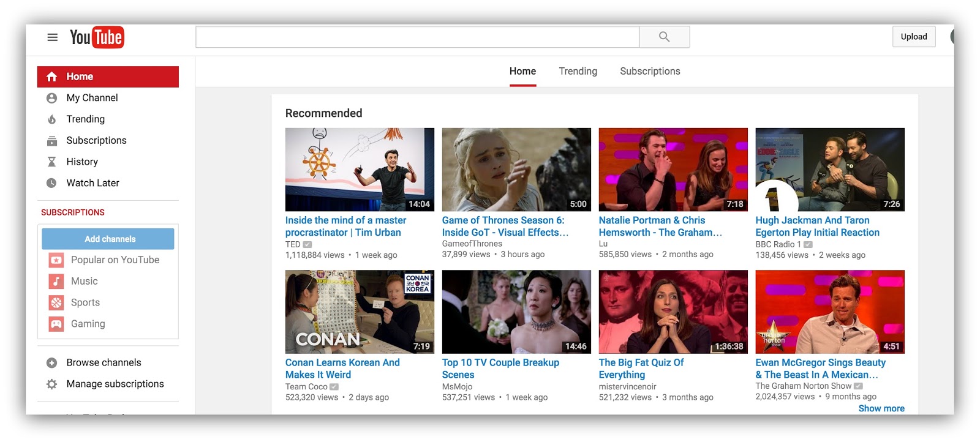The height and width of the screenshot is (442, 980).
Task: Open Big Fat Quiz Of Everything thumbnail
Action: point(673,312)
